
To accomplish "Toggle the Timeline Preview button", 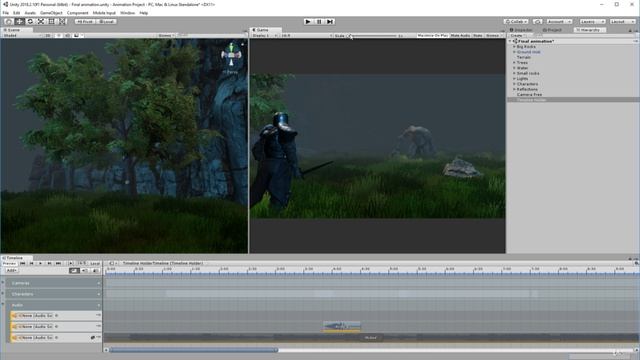I will coord(9,263).
